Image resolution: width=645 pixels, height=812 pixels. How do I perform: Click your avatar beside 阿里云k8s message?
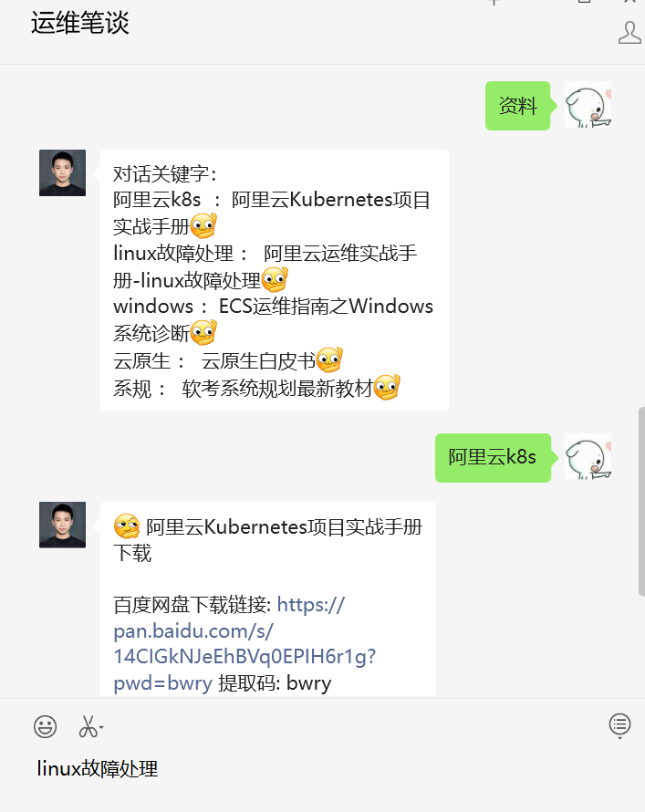pos(588,457)
